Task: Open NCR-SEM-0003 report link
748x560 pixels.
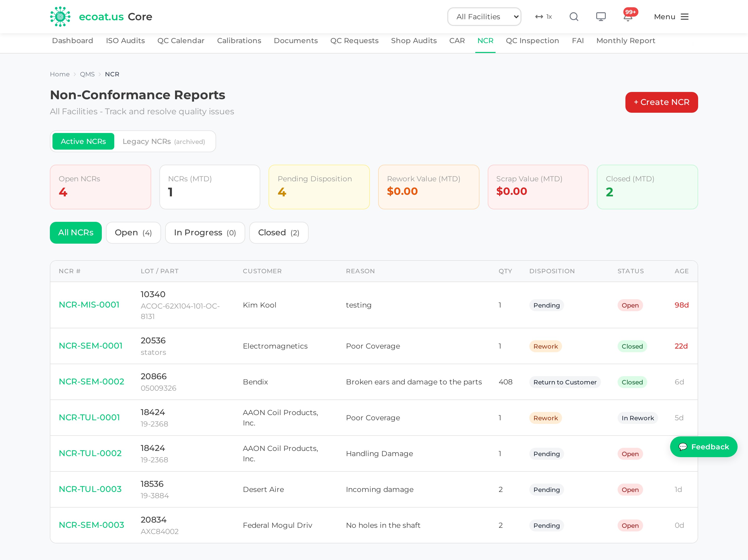Action: [x=91, y=525]
